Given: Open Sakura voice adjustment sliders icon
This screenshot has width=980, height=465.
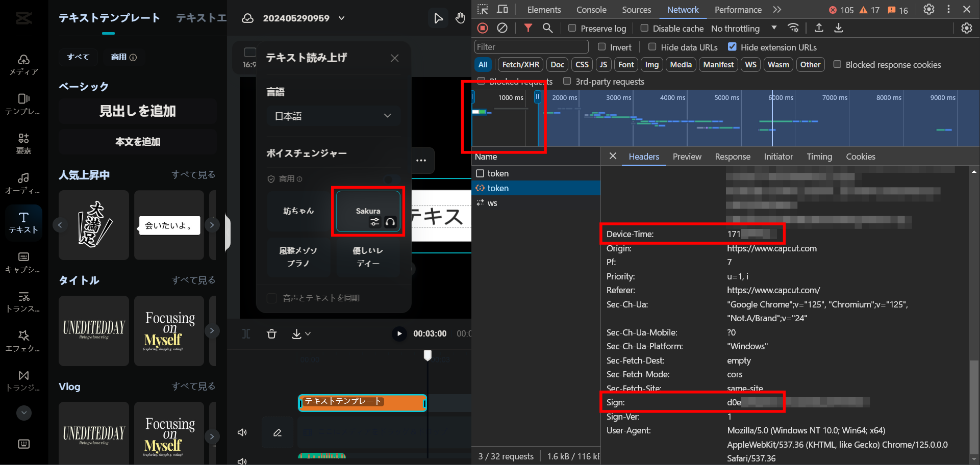Looking at the screenshot, I should pyautogui.click(x=375, y=222).
